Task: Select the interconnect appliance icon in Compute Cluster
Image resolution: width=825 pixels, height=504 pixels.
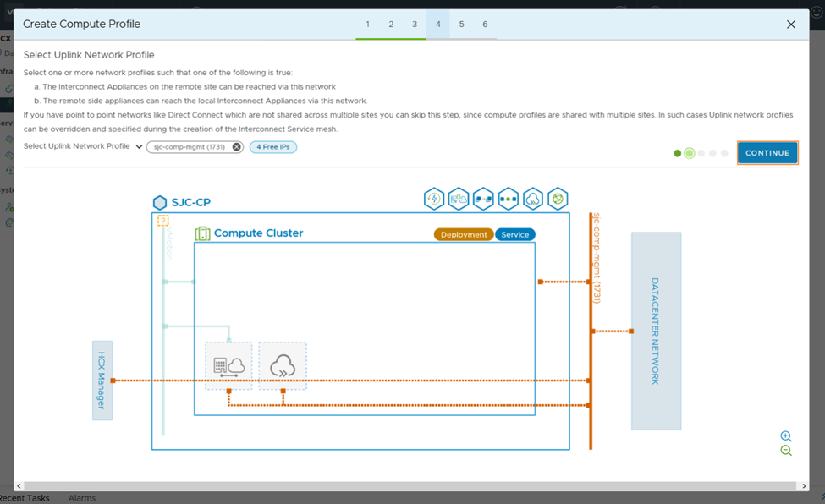Action: [228, 366]
